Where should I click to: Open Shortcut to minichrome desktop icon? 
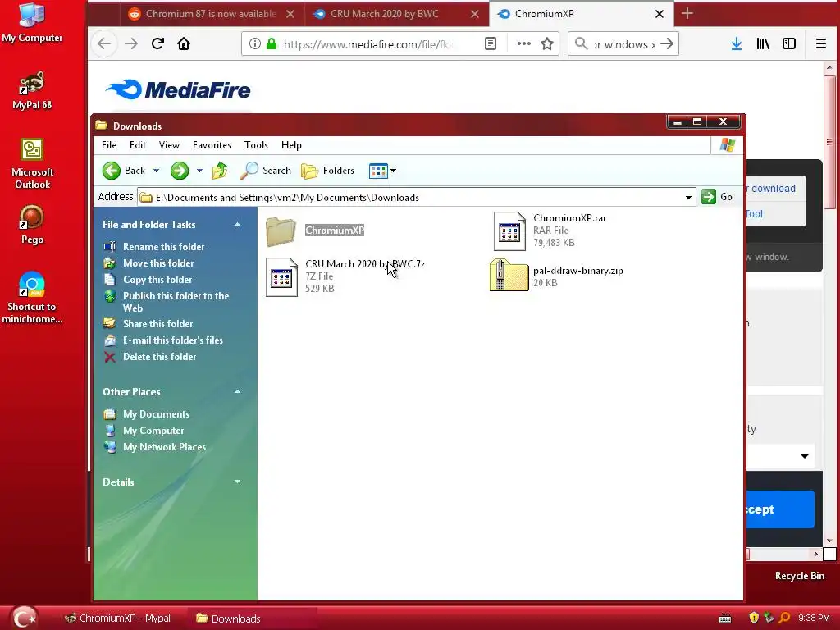pos(32,298)
